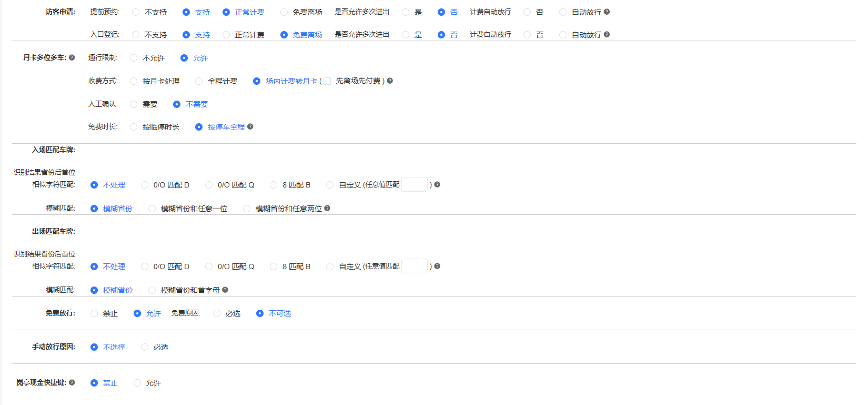Choose 模糊省份和任意一位 for 入场
This screenshot has height=405, width=868.
tap(152, 209)
